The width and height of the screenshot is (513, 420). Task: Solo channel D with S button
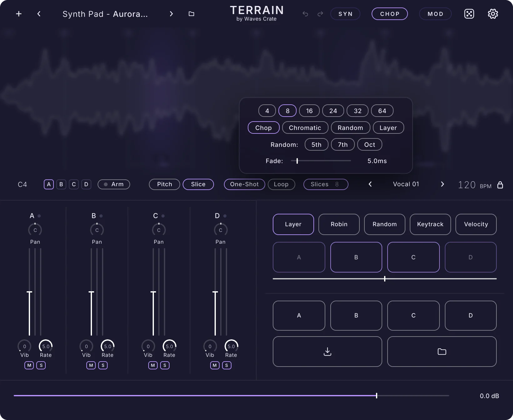(227, 365)
